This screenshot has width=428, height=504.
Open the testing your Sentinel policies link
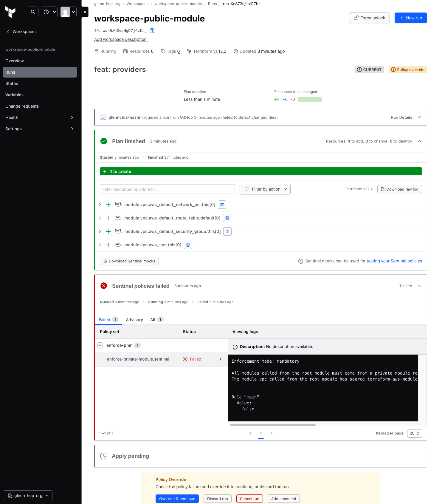pos(394,261)
